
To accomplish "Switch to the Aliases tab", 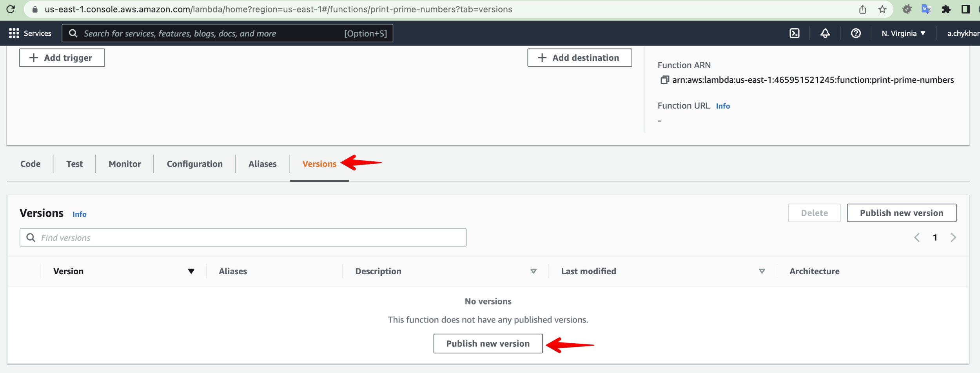I will coord(262,164).
